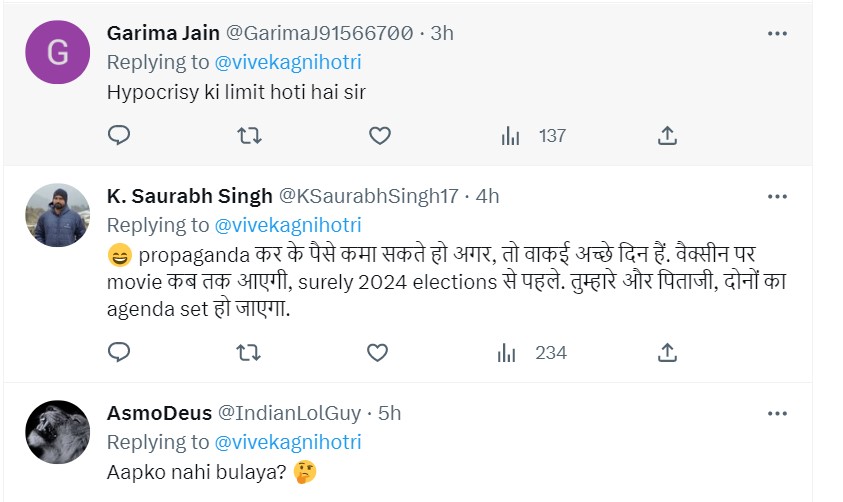
Task: Open the @KSaurabhSingh17 handle
Action: 369,196
